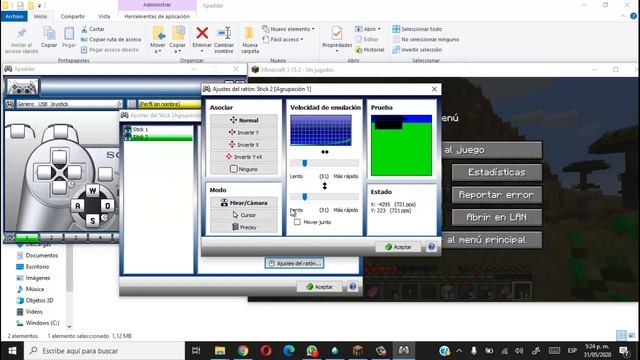This screenshot has height=360, width=640.
Task: Select Mirar/Cámara mode
Action: click(244, 202)
